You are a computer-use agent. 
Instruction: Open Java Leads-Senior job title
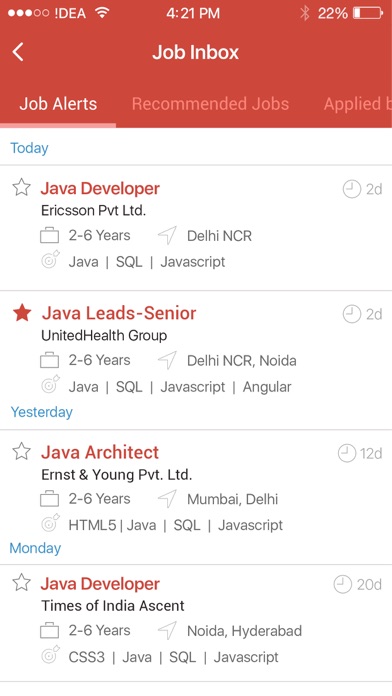click(x=119, y=313)
